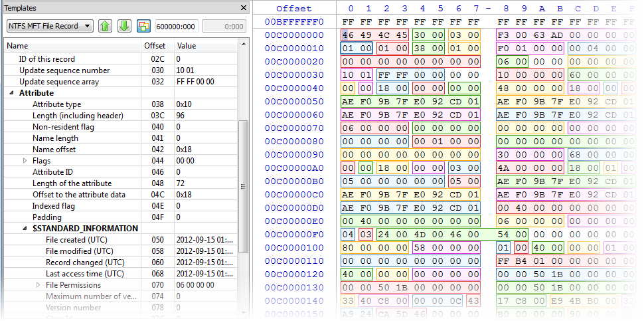Click first byte 46 at offset 00C0000000

coord(348,35)
